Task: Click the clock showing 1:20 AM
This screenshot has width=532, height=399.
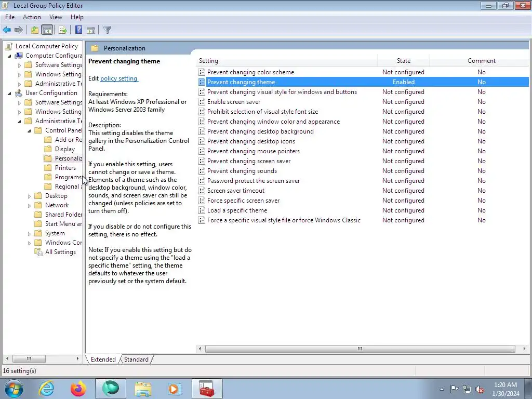Action: (x=506, y=385)
